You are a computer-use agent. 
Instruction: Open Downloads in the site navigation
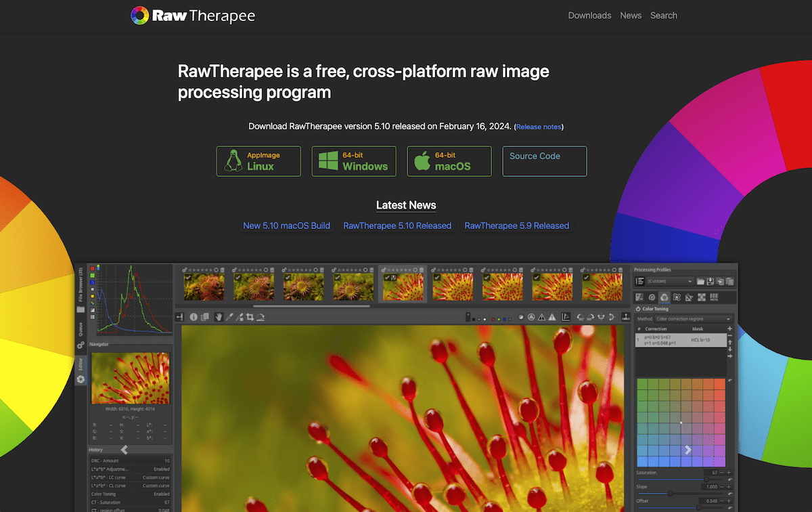click(589, 15)
